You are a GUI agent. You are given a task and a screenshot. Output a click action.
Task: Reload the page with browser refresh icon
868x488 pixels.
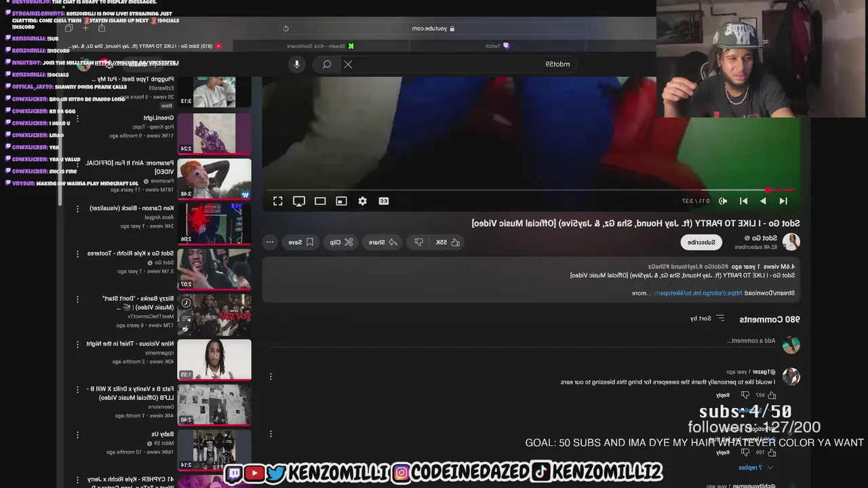[285, 28]
